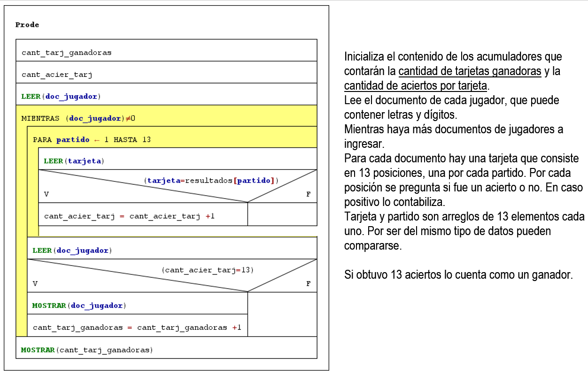Click the Prode diagram title
This screenshot has width=588, height=373.
(27, 25)
